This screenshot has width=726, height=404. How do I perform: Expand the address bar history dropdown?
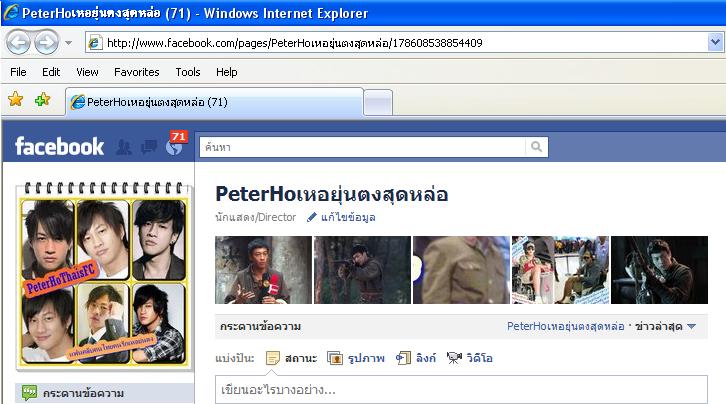[715, 43]
